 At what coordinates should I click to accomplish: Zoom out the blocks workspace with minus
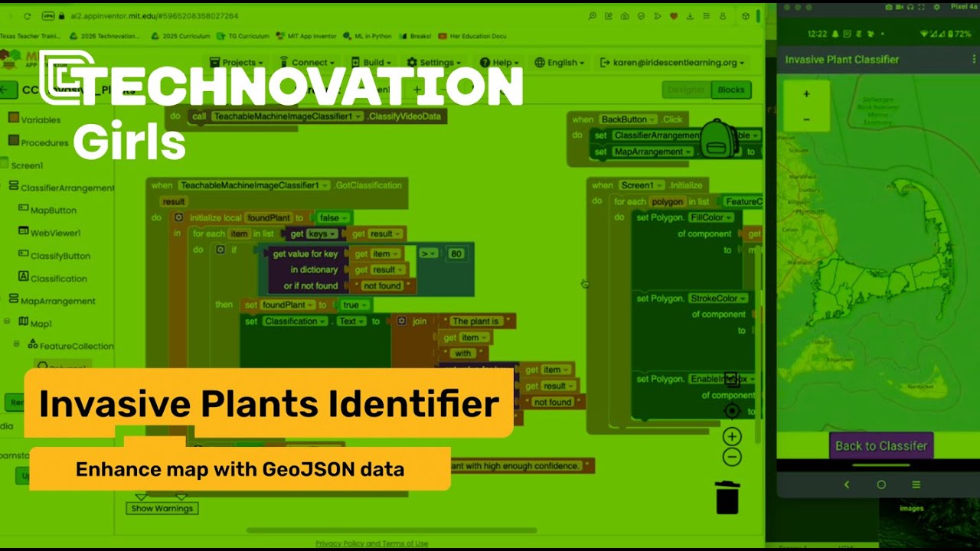(x=732, y=458)
